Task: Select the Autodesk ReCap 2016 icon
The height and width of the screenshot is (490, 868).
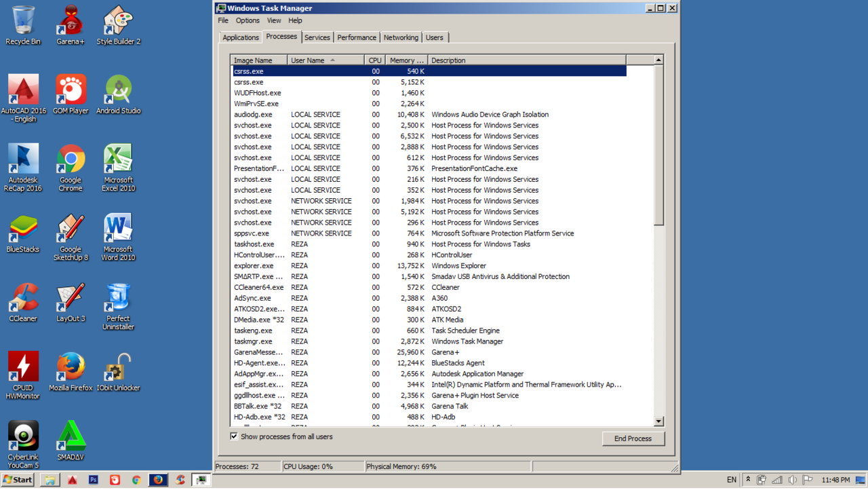Action: click(23, 168)
